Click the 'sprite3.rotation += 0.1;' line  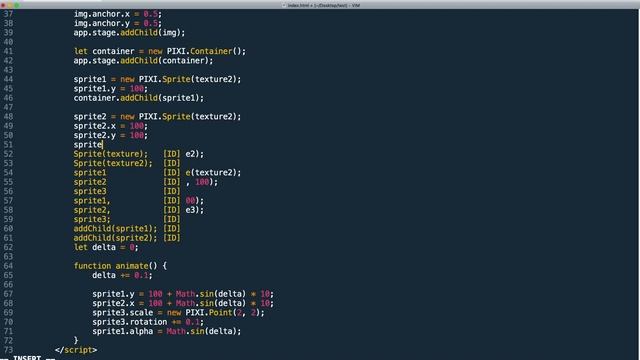click(148, 322)
